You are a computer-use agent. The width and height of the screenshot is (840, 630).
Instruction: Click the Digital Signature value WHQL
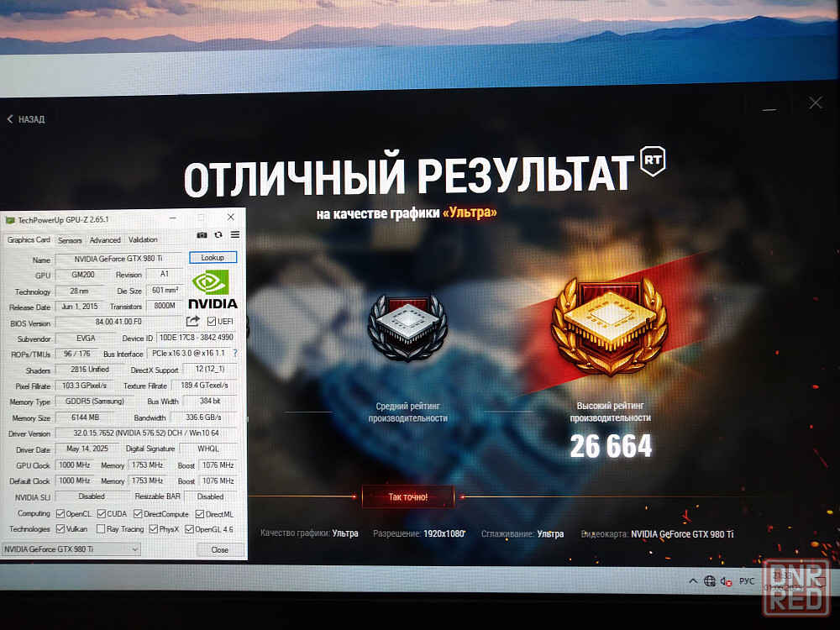[208, 449]
